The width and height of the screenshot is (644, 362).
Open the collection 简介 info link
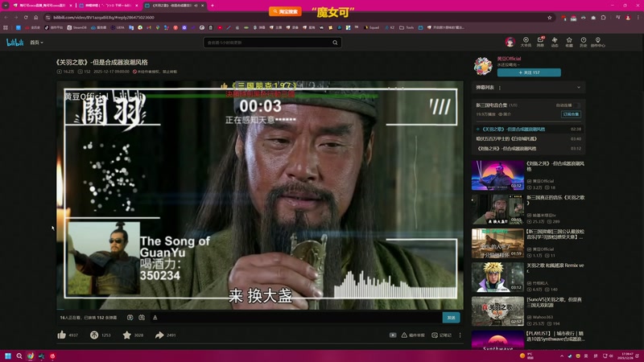coord(505,114)
